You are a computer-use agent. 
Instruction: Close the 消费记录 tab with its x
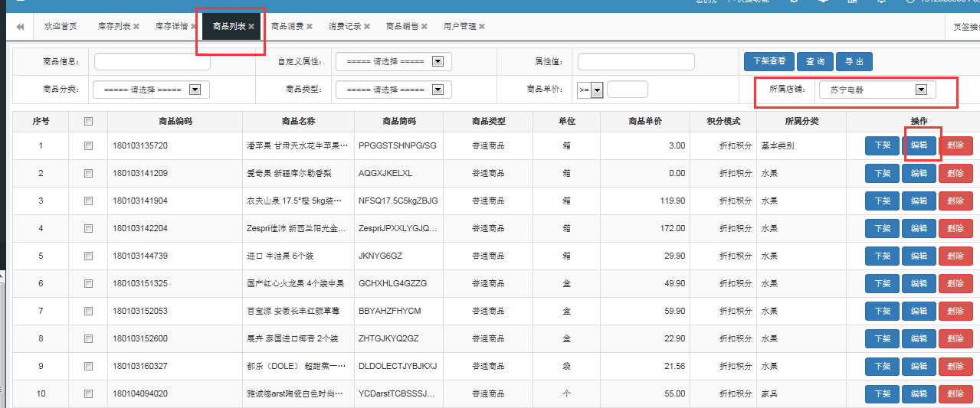pyautogui.click(x=367, y=26)
